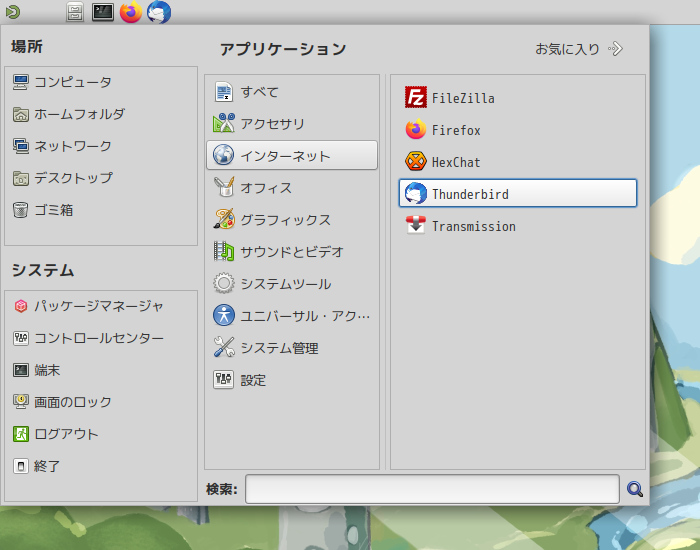Open the システム管理 category

point(292,348)
